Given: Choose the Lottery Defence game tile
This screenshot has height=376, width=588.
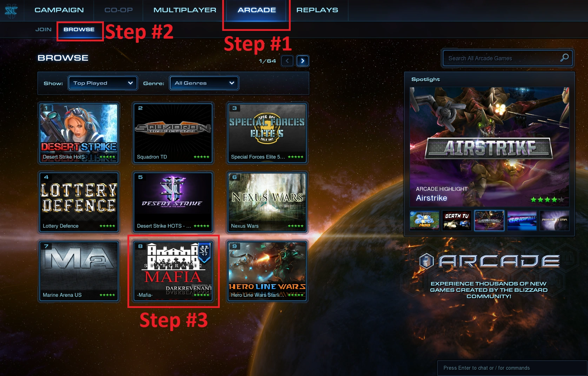Looking at the screenshot, I should (x=79, y=202).
